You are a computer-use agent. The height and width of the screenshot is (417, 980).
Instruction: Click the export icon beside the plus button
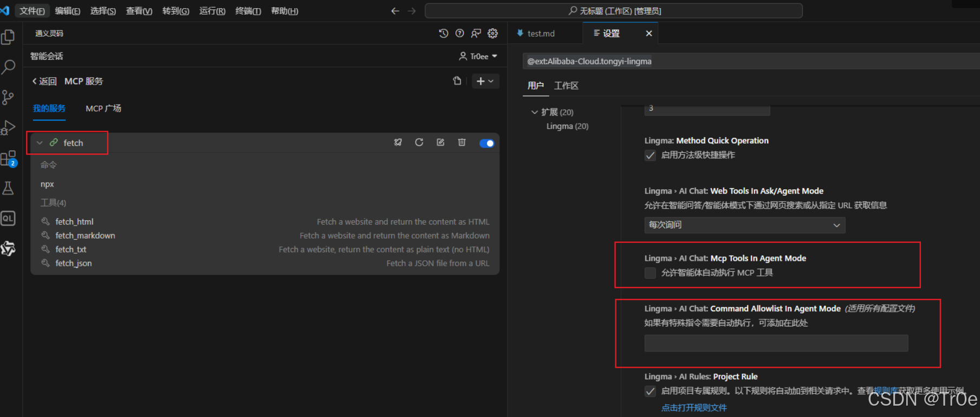tap(457, 81)
